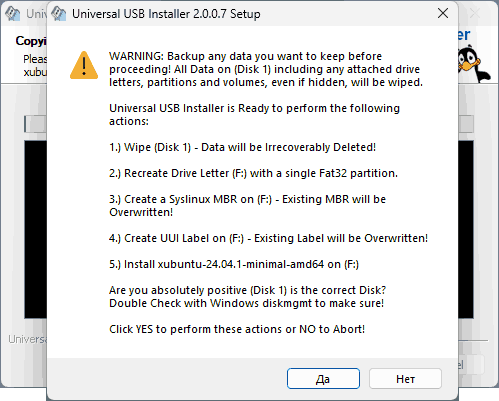Screen dimensions: 499x401
Task: Click the 'Install xubuntu-24.04.1-minimal-amd64' step line
Action: (x=234, y=264)
